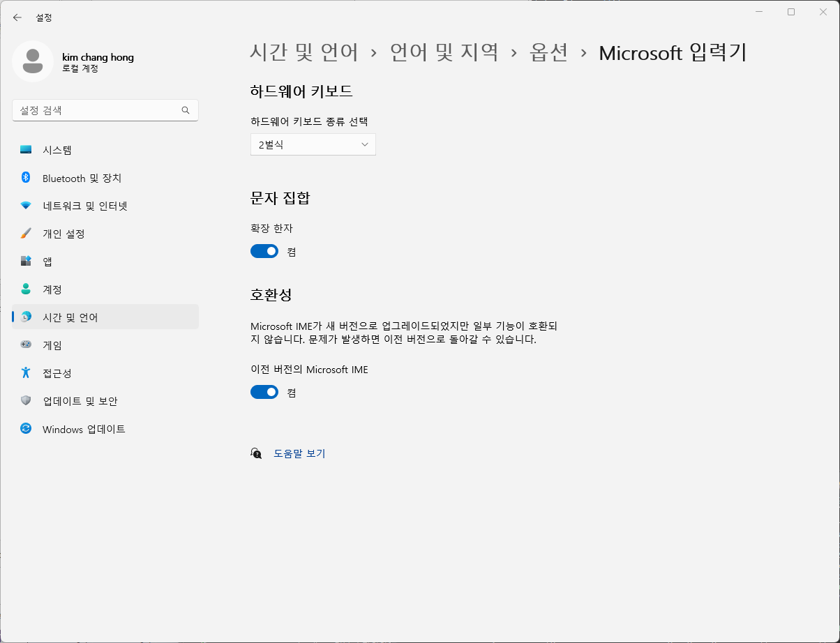Select 개인 설정 in sidebar
The image size is (840, 643).
tap(105, 234)
